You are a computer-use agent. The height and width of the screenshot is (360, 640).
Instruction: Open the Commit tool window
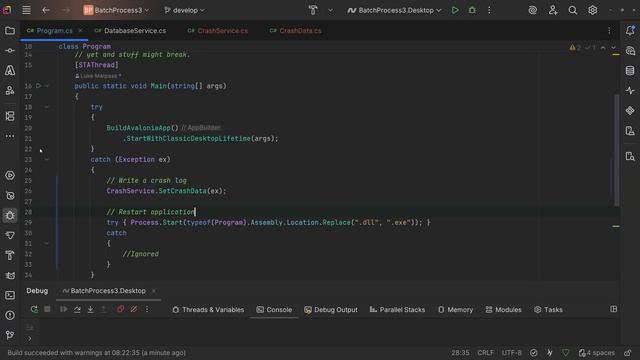coord(10,51)
